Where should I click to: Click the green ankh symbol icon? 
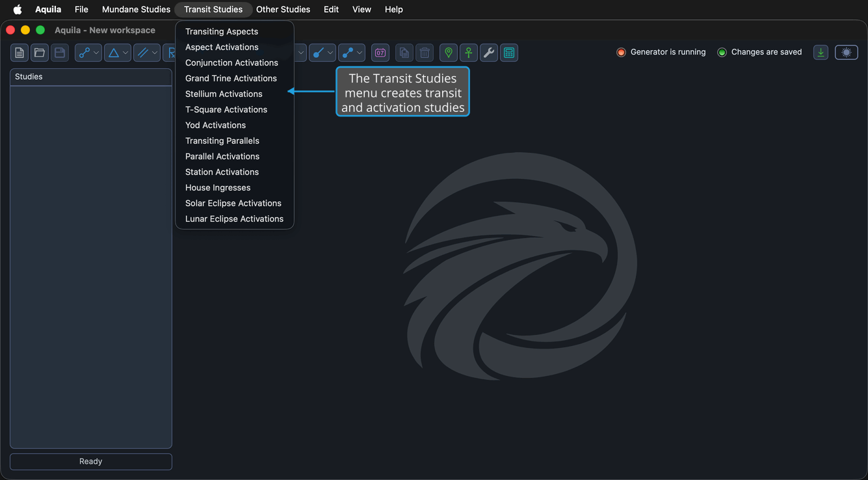click(x=469, y=53)
